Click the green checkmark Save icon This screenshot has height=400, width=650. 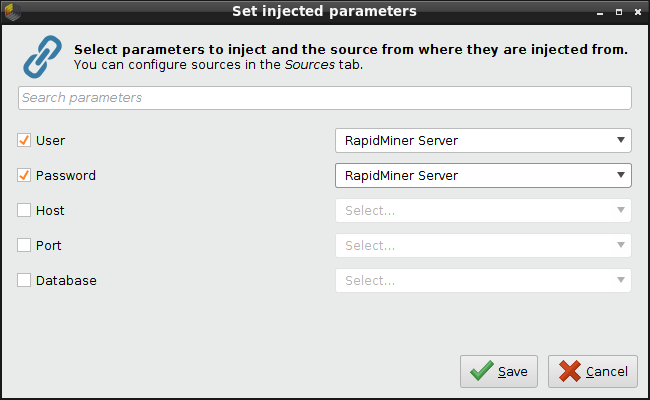pos(482,371)
